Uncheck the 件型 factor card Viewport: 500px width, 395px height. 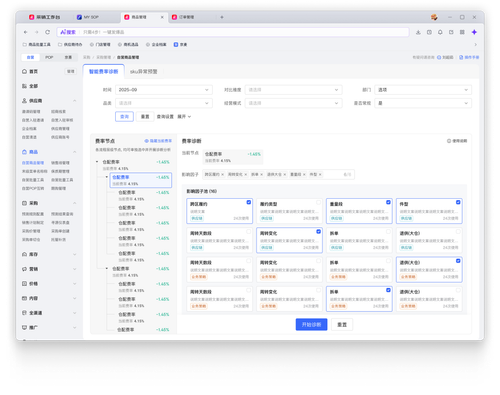[458, 202]
